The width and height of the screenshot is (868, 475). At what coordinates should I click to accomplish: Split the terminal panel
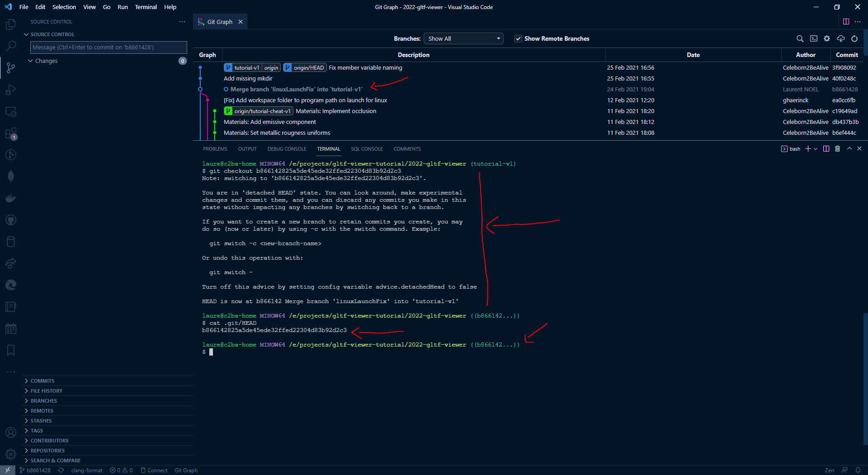826,149
